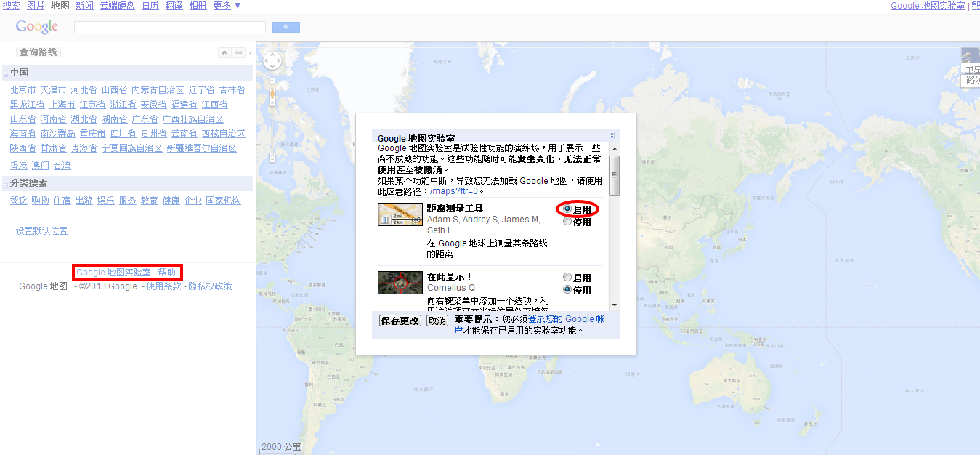
Task: Click the print icon in the left panel
Action: pos(225,52)
